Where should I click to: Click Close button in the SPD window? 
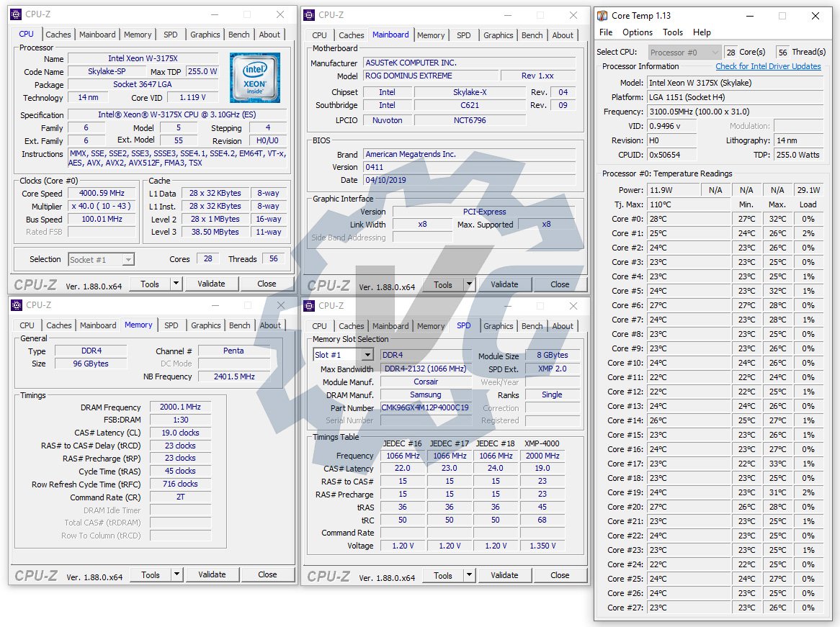(560, 575)
